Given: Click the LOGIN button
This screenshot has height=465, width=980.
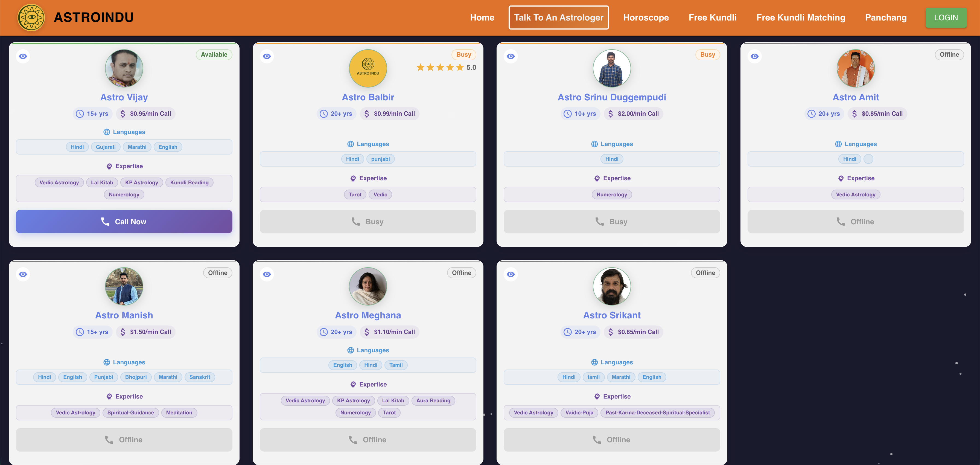Looking at the screenshot, I should 946,18.
